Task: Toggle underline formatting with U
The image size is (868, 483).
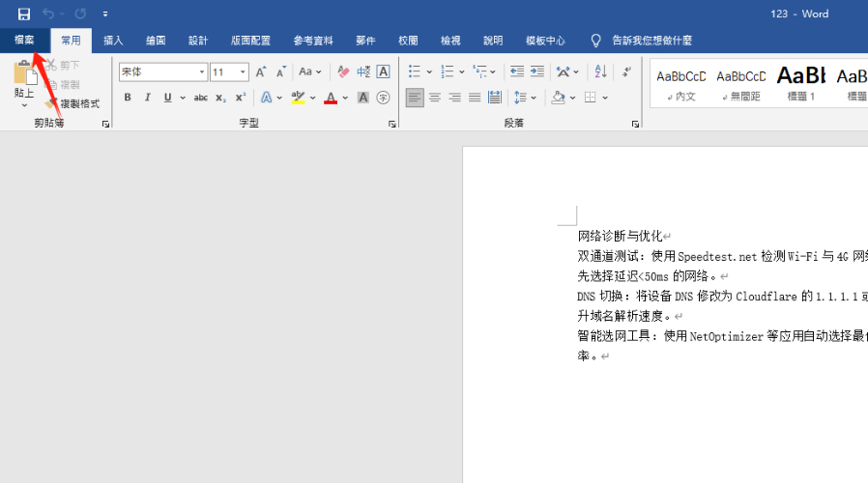Action: tap(168, 98)
